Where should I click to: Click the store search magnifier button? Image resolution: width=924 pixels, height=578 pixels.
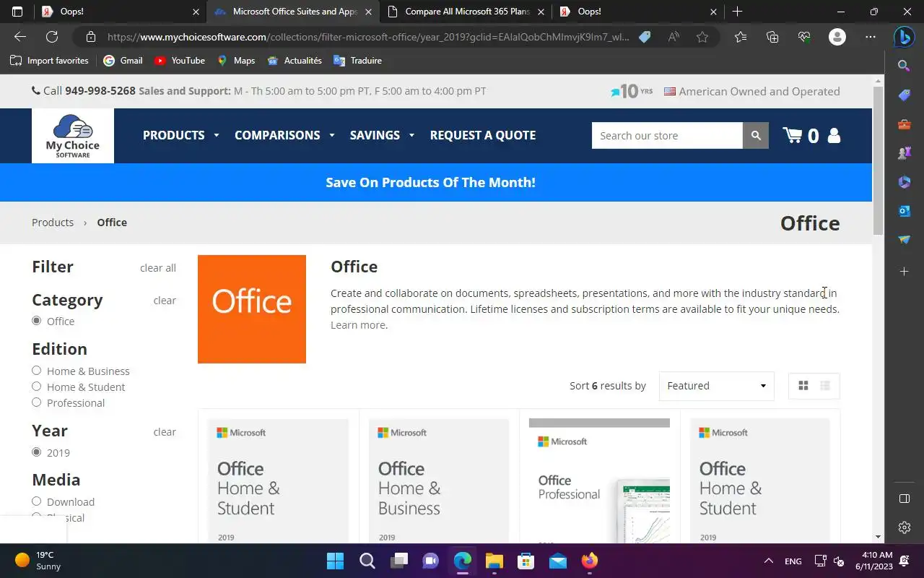point(756,136)
